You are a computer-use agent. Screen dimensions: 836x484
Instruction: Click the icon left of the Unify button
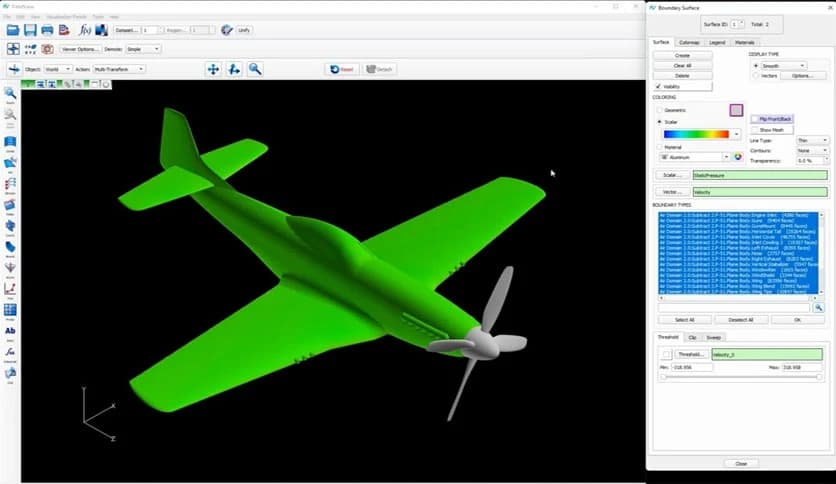click(227, 30)
